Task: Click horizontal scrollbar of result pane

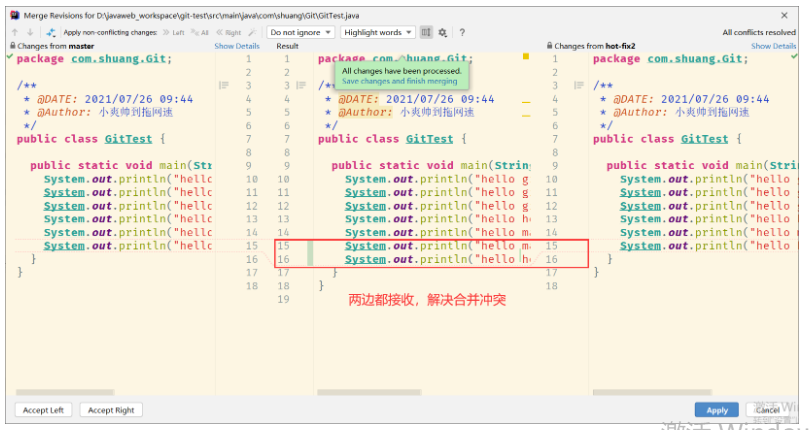Action: [x=369, y=392]
